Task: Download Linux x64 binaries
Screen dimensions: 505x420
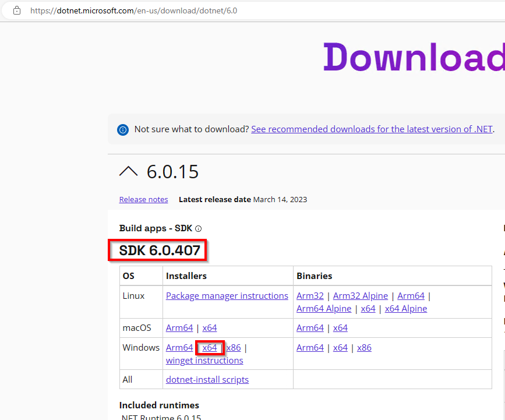Action: point(368,309)
